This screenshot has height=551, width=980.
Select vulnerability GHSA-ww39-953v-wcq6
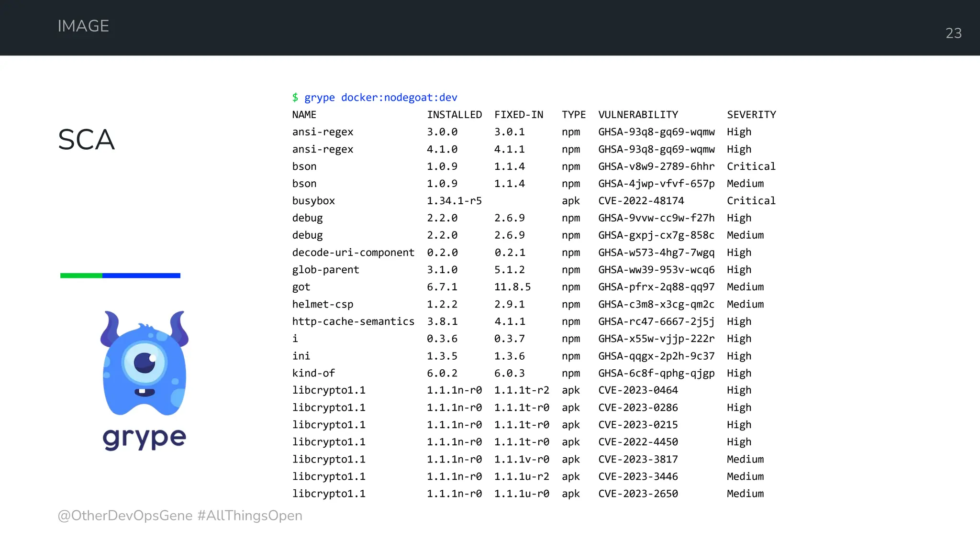[x=657, y=270]
